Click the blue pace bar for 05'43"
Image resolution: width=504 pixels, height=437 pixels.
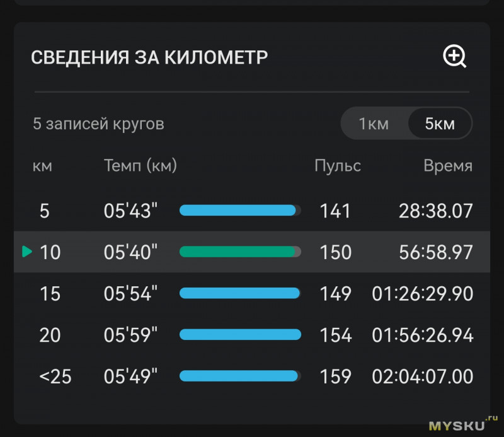point(240,211)
